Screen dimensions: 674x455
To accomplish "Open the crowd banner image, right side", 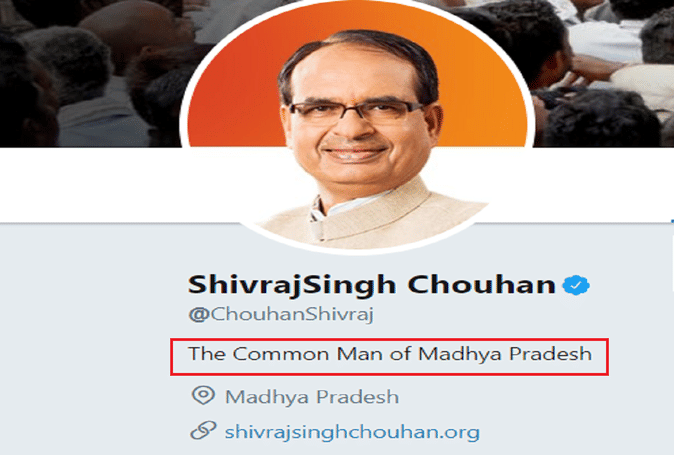I will click(602, 73).
